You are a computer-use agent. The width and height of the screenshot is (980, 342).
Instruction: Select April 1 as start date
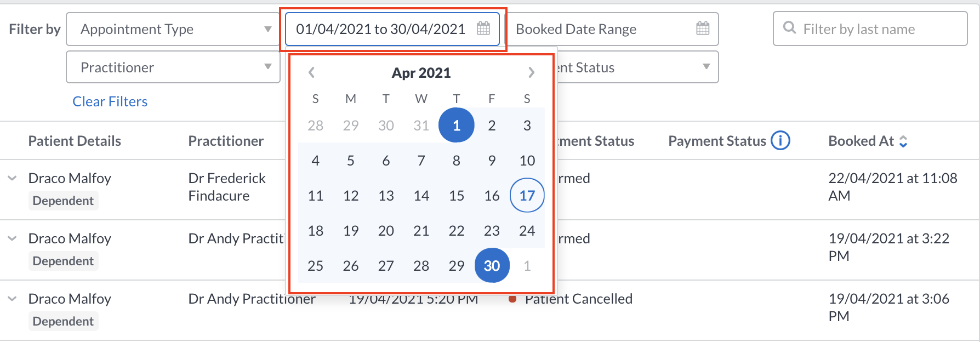point(456,126)
